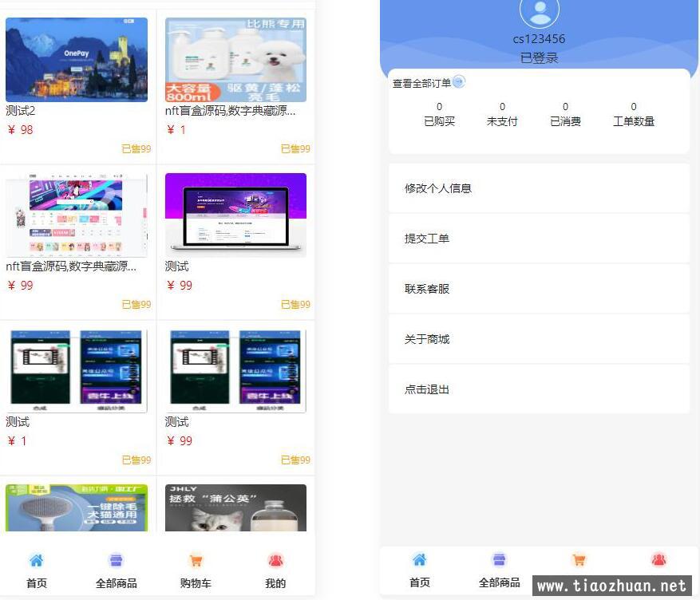Viewport: 700px width, 600px height.
Task: Open the app-screens thumbnail priced ¥99 in bottom row
Action: [235, 371]
